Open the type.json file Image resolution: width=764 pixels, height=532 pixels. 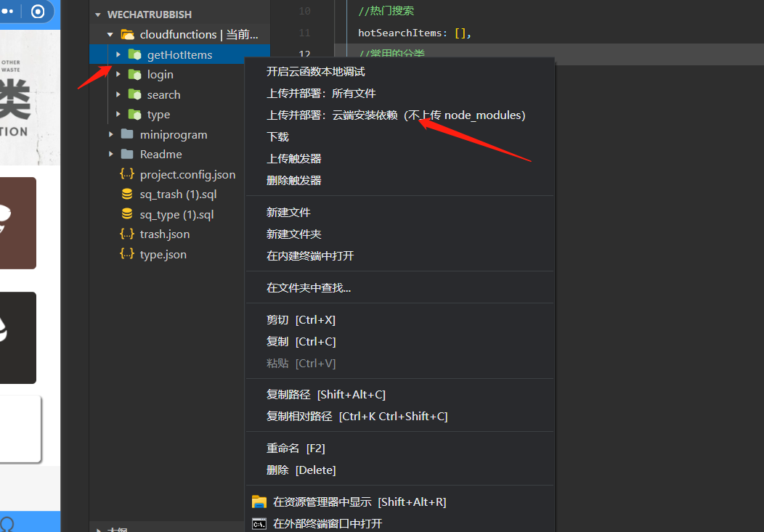[x=163, y=255]
